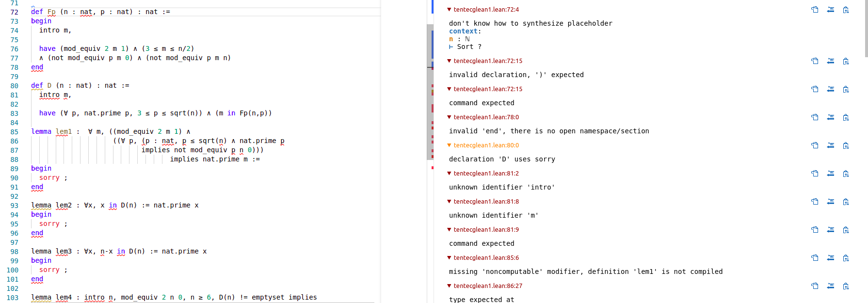Open location link tentecglean1.lean:81:2

(x=486, y=174)
